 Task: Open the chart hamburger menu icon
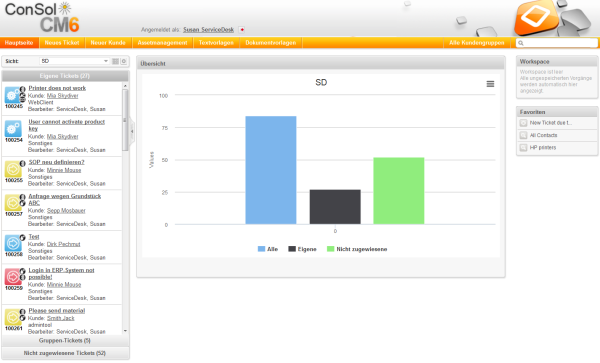(490, 84)
